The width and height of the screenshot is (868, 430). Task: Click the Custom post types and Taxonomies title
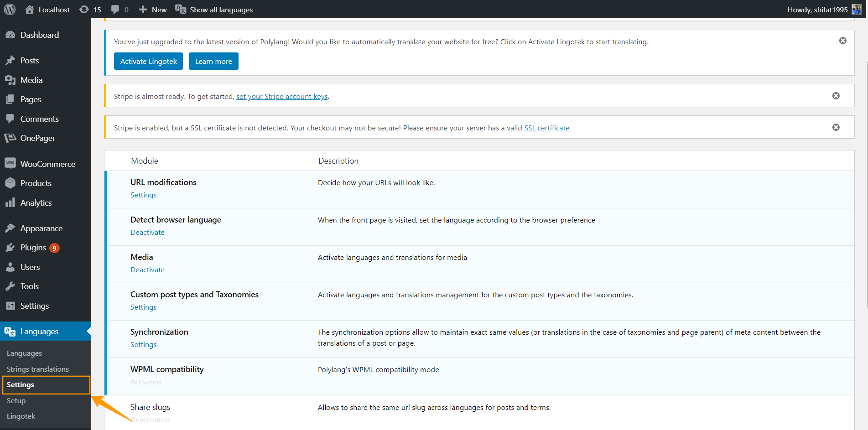(x=194, y=295)
